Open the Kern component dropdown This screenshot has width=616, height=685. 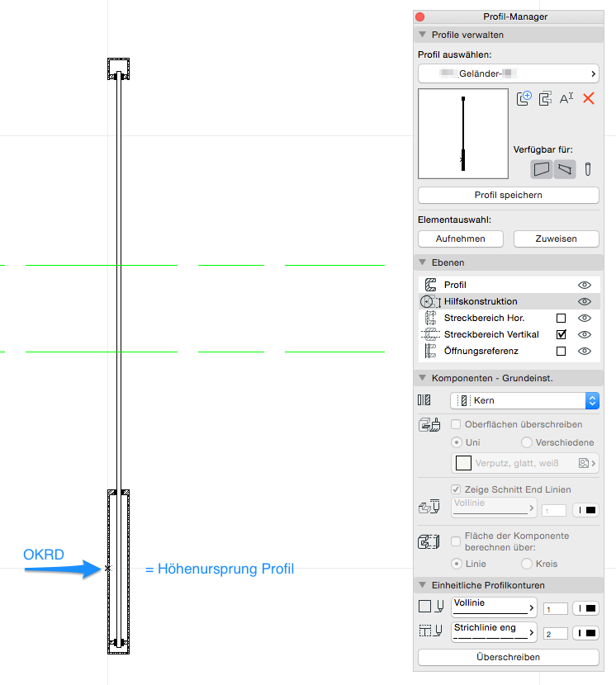[x=524, y=400]
